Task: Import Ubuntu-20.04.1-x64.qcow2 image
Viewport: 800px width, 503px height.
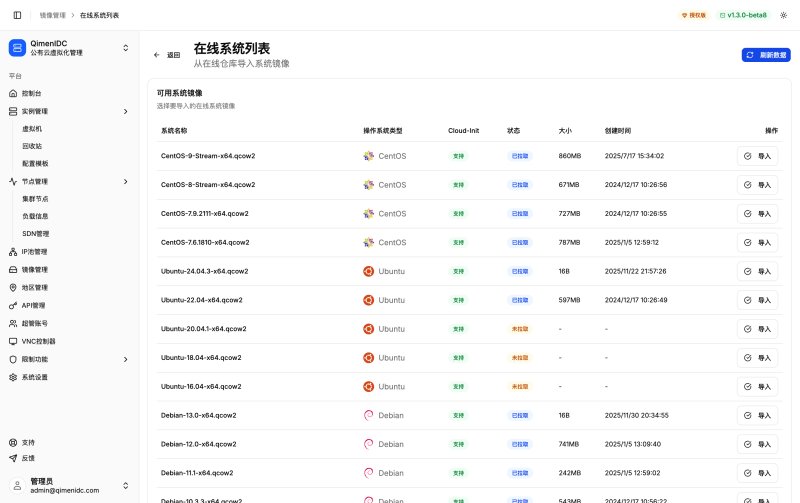Action: (x=757, y=329)
